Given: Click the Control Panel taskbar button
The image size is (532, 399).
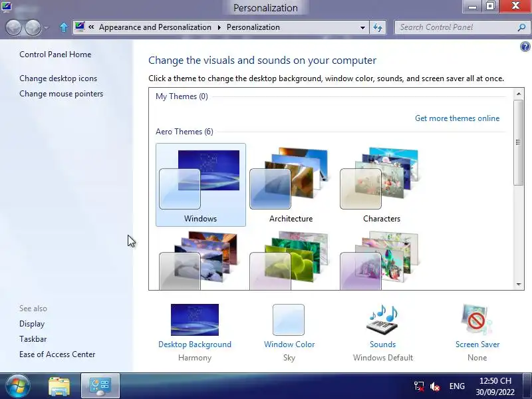Looking at the screenshot, I should coord(100,386).
